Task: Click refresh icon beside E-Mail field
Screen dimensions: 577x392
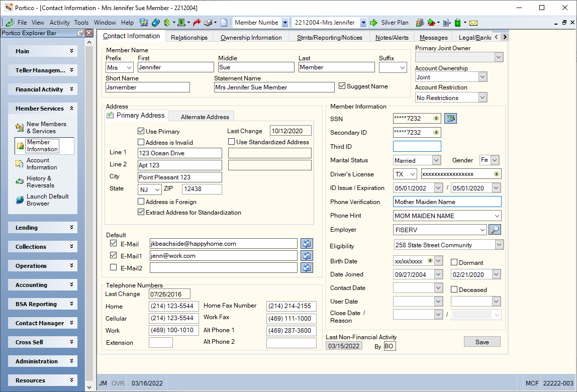Action: [307, 243]
